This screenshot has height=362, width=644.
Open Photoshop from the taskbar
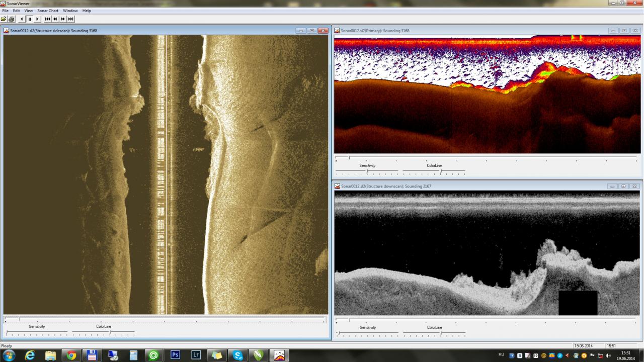176,355
